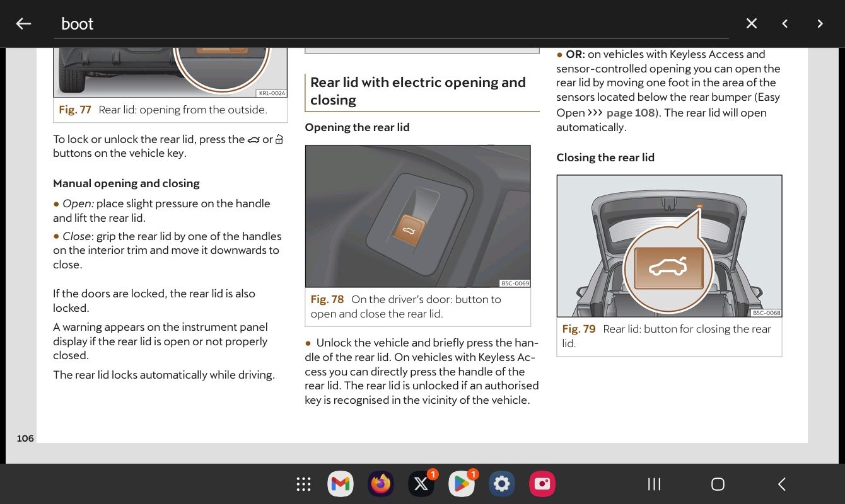This screenshot has width=845, height=504.
Task: Tap the 'Rear lid with electric opening' heading
Action: tap(417, 91)
